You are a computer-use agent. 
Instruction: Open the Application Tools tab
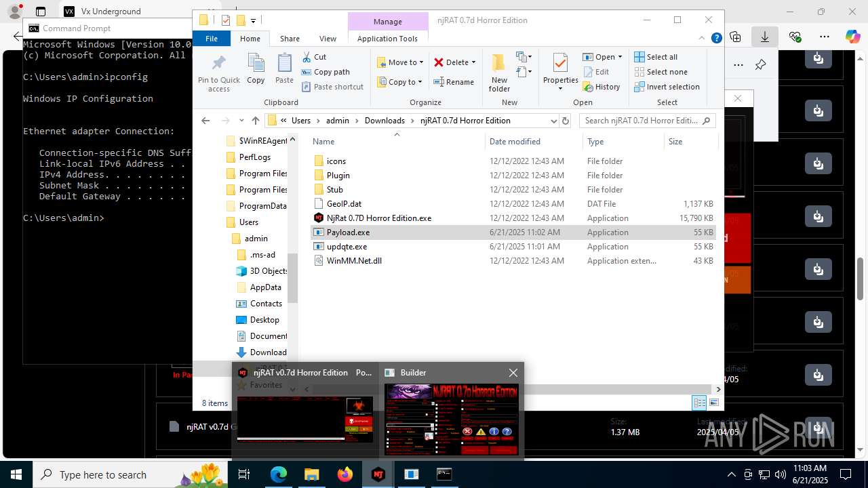387,39
